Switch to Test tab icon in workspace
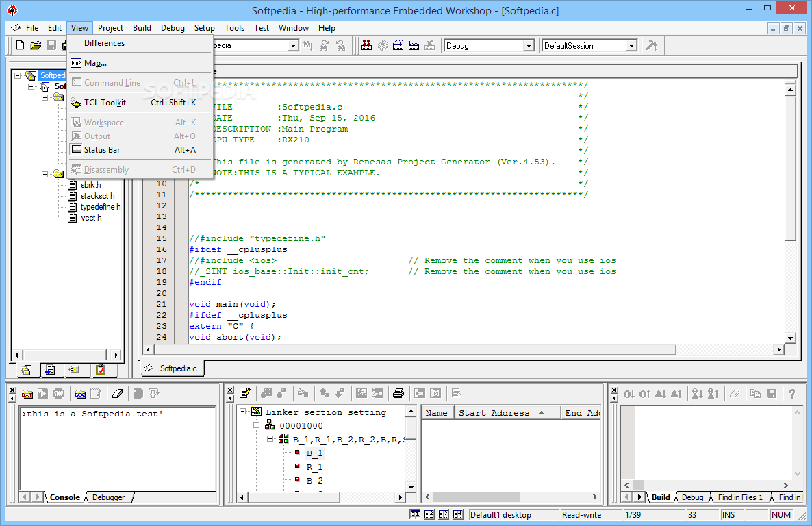 tap(102, 370)
